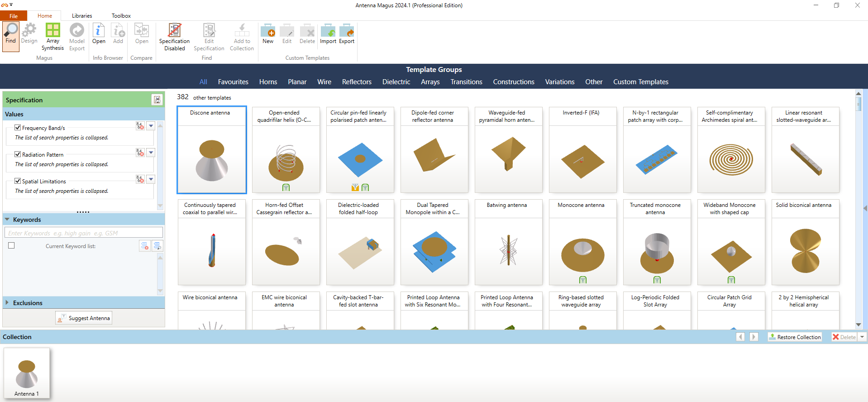Viewport: 868px width, 402px height.
Task: Click previous arrow in Collection bar
Action: click(740, 337)
